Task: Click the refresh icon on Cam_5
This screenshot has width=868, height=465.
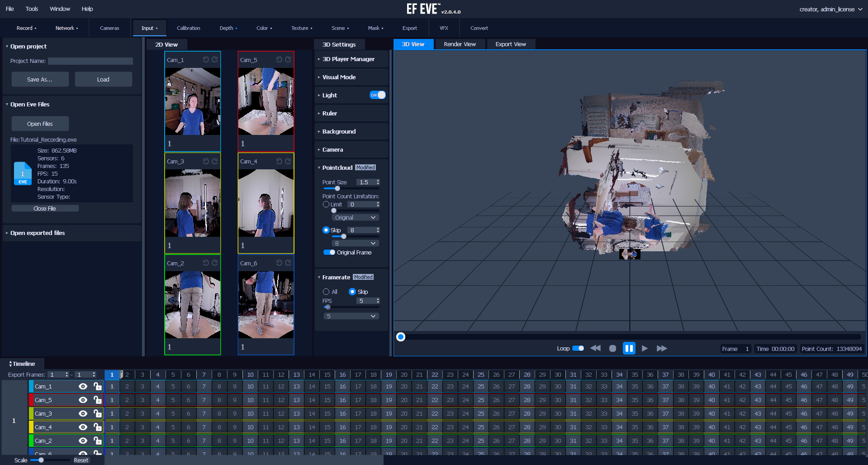Action: 288,59
